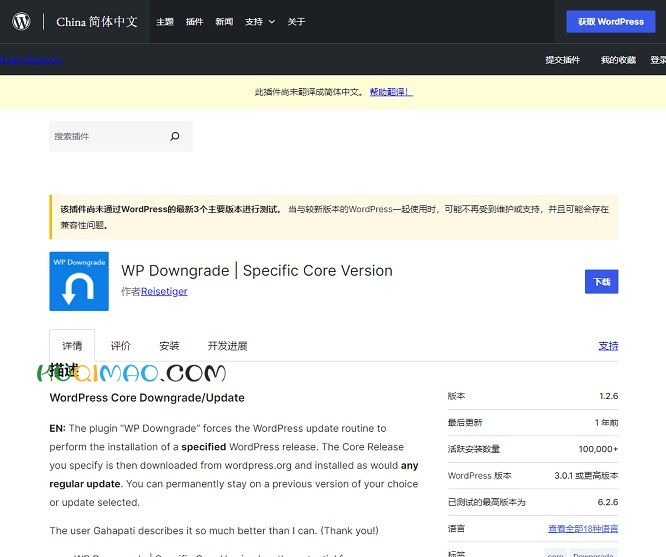Click the 1 年前 last updated value

[607, 422]
